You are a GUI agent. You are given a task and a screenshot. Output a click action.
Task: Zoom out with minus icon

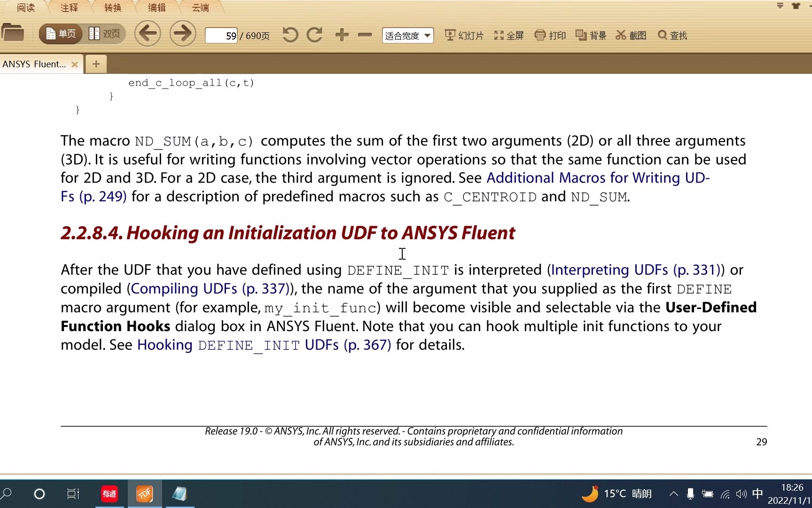point(365,35)
